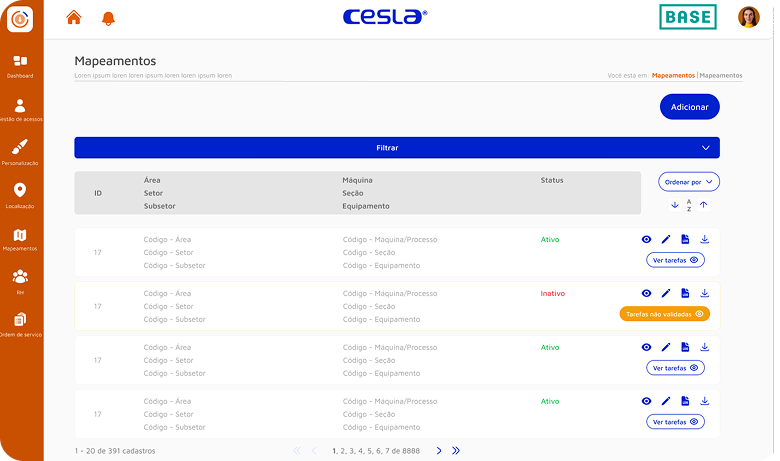This screenshot has height=461, width=780.
Task: Sort descending with the down arrow
Action: click(675, 205)
